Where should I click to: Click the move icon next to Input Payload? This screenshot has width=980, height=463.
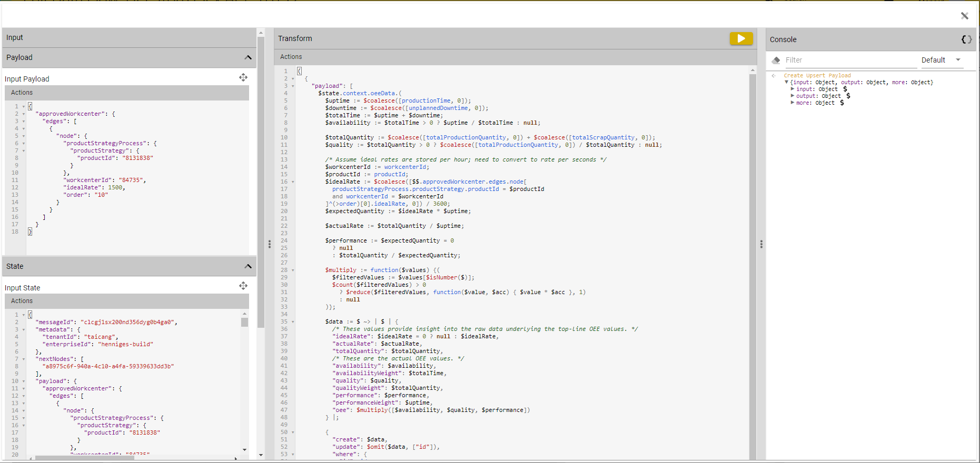click(x=243, y=77)
